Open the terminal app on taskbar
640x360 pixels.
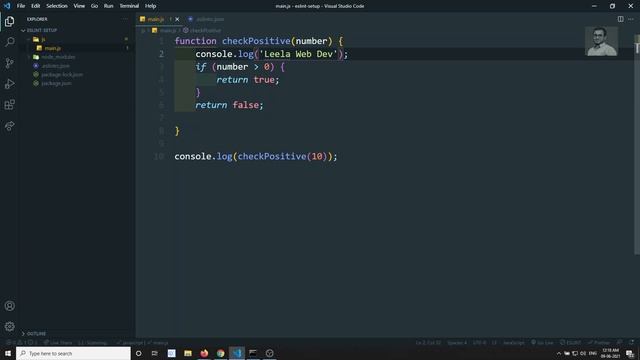(253, 353)
